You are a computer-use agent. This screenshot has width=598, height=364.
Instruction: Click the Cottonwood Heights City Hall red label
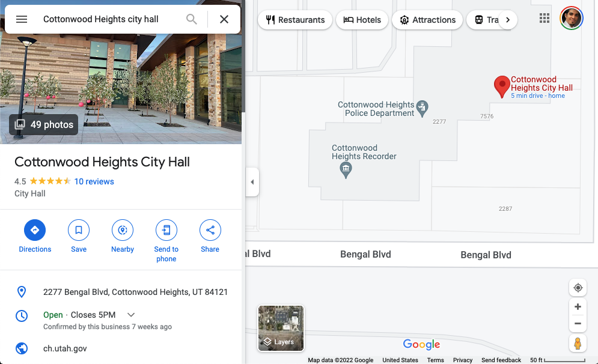pos(542,83)
